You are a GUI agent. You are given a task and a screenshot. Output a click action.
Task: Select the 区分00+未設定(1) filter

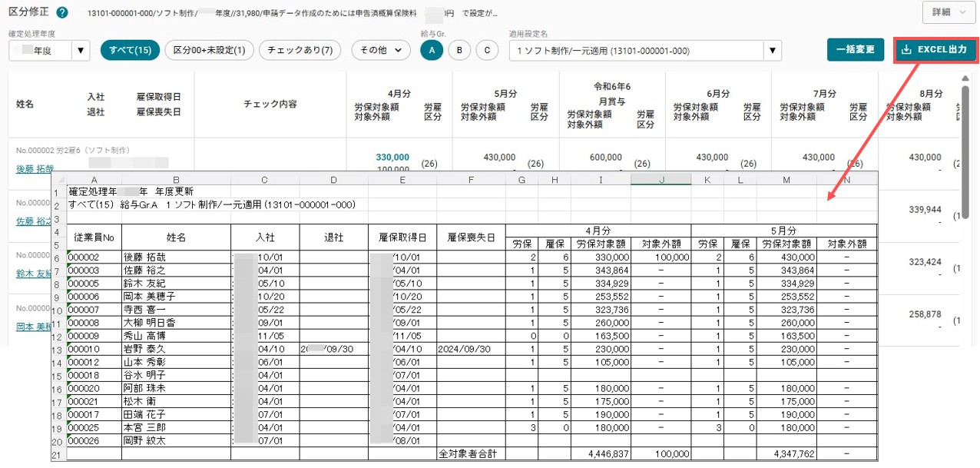209,50
